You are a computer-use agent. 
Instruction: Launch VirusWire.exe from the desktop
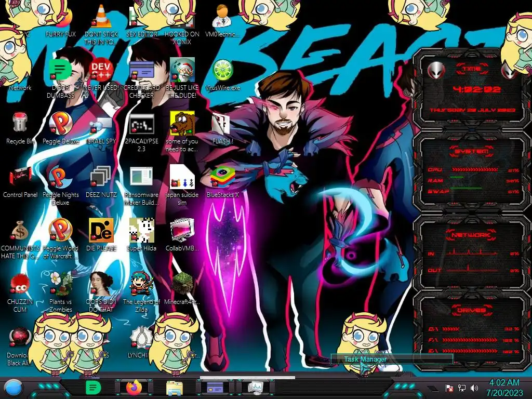(x=222, y=75)
